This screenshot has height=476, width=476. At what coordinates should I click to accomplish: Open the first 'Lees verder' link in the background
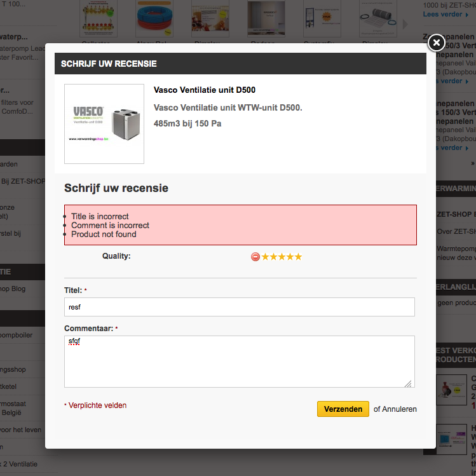point(445,14)
